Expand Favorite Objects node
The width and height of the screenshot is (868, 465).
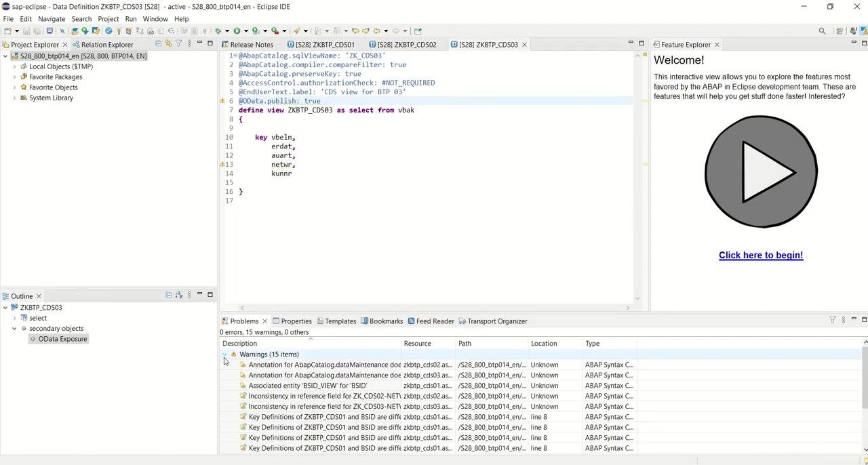(x=14, y=87)
